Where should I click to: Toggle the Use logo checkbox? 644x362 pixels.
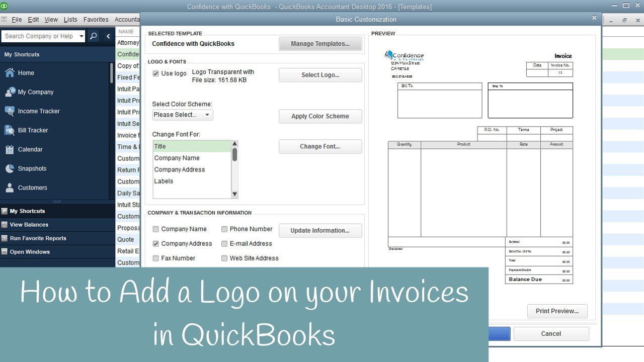pos(156,73)
